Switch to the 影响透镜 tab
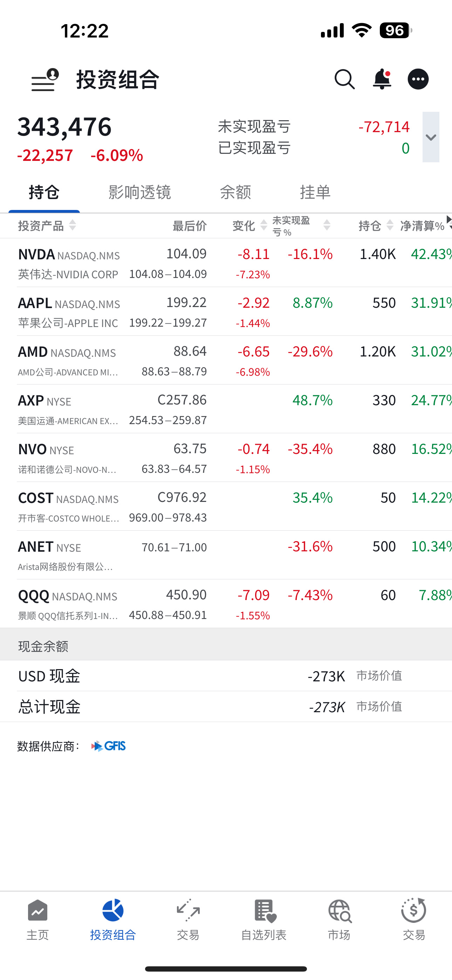452x980 pixels. [140, 192]
